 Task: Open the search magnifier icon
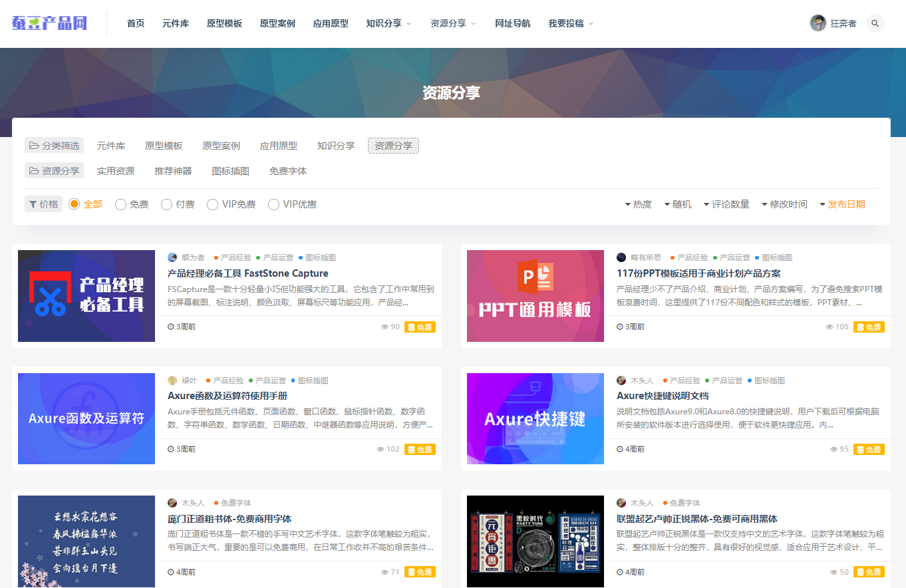pos(875,23)
